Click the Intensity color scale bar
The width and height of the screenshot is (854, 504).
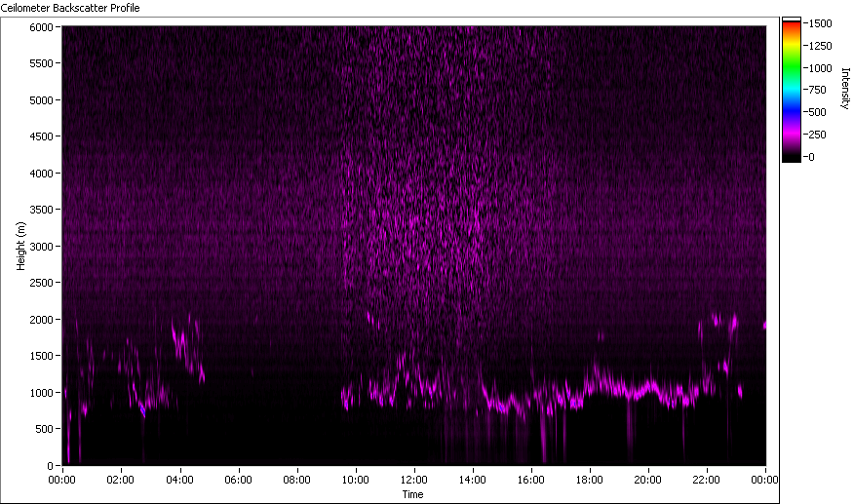pos(792,90)
